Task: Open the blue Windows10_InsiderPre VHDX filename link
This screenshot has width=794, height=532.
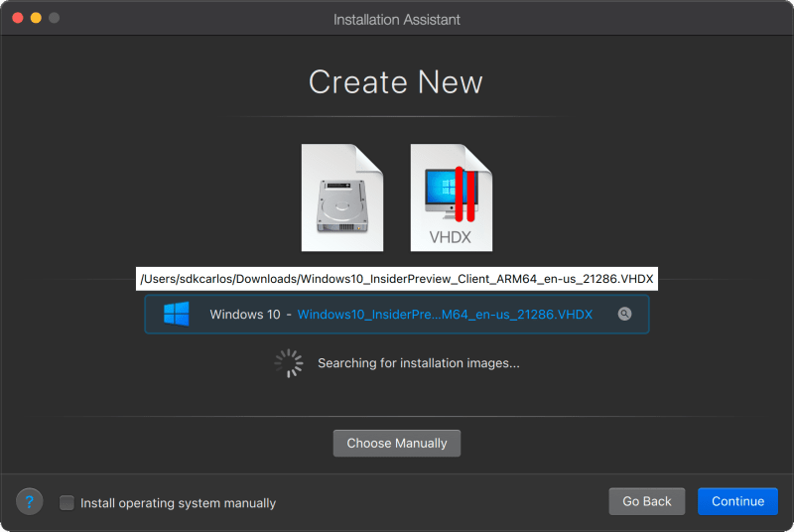Action: click(x=445, y=315)
